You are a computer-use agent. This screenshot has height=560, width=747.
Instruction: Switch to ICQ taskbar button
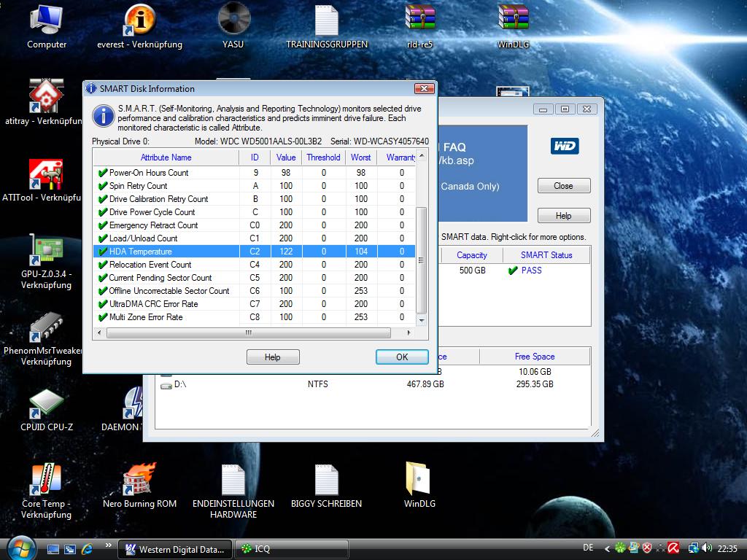(291, 549)
